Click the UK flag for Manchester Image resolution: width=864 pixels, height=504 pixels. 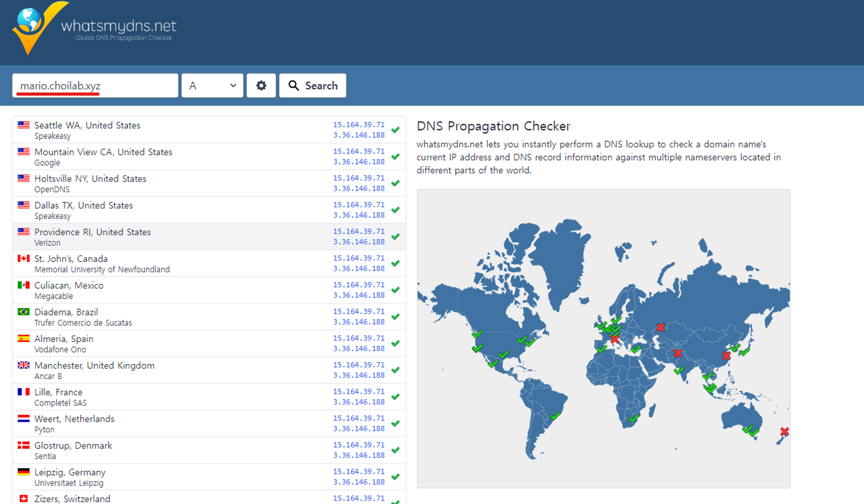(23, 365)
